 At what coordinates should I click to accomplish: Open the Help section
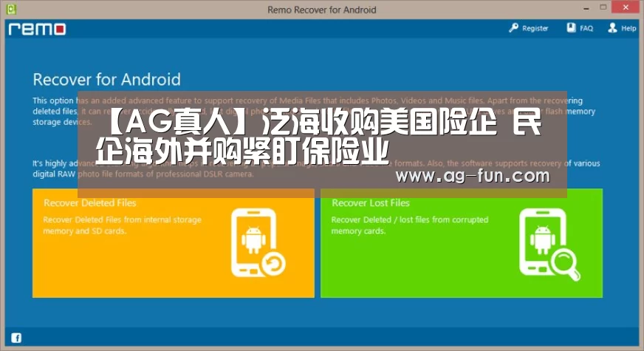point(628,28)
